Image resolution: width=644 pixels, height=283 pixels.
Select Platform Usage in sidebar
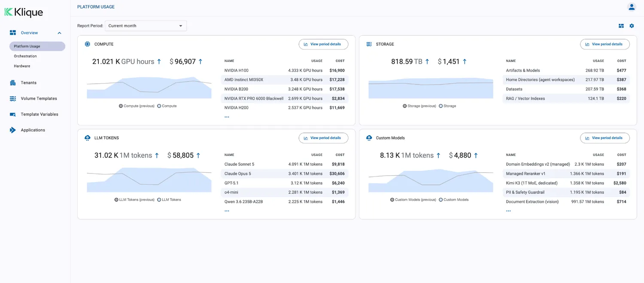click(37, 46)
